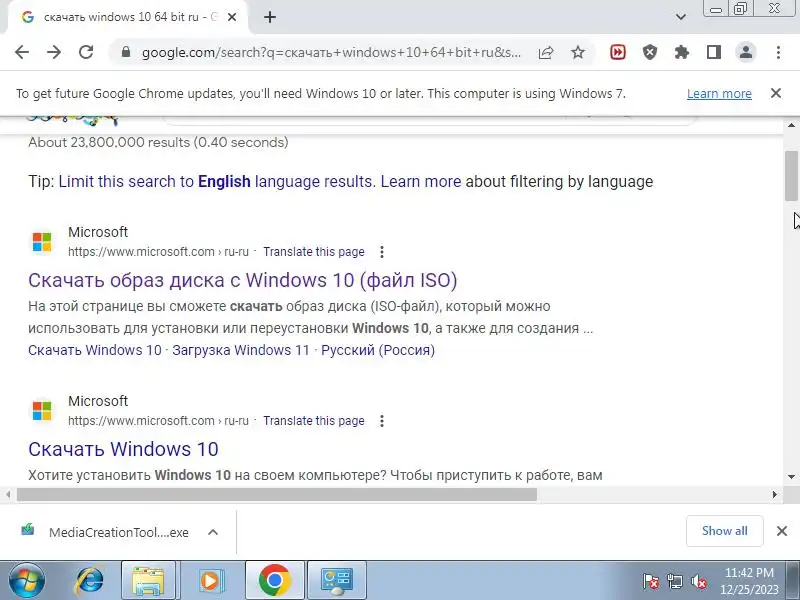Toggle the Chrome side panel
Viewport: 800px width, 600px height.
point(714,52)
